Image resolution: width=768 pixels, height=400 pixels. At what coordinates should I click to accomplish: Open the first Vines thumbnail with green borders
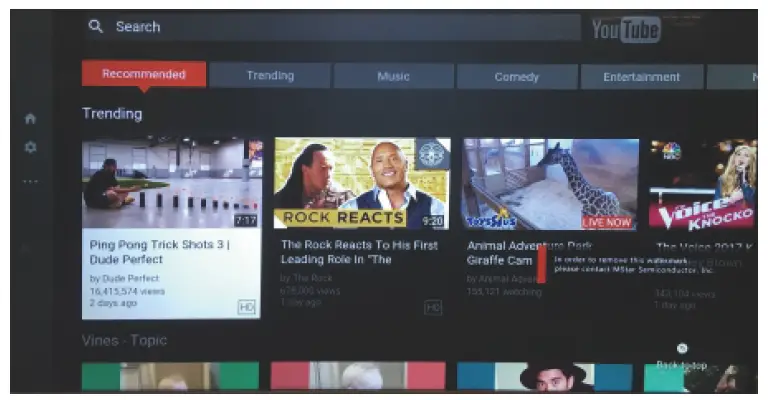(x=170, y=376)
